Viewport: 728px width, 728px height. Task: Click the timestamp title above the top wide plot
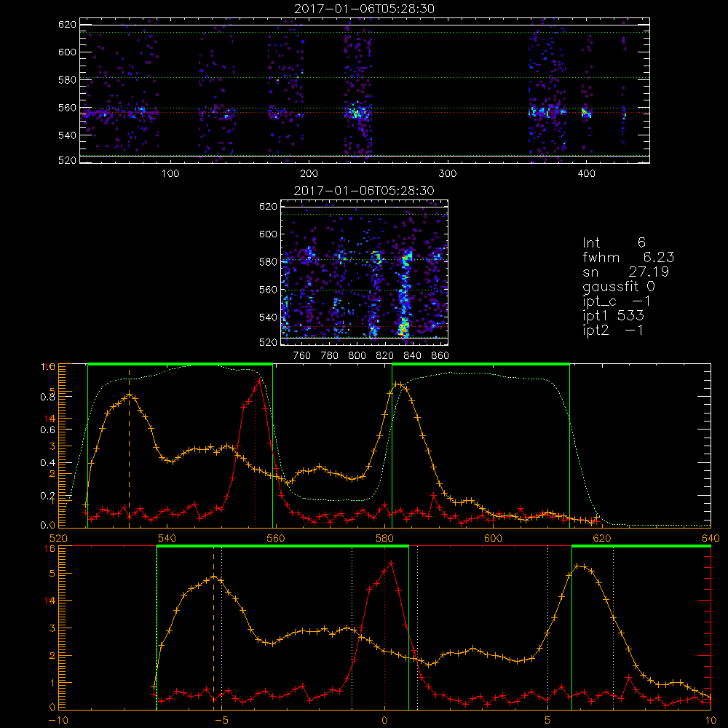tap(365, 9)
